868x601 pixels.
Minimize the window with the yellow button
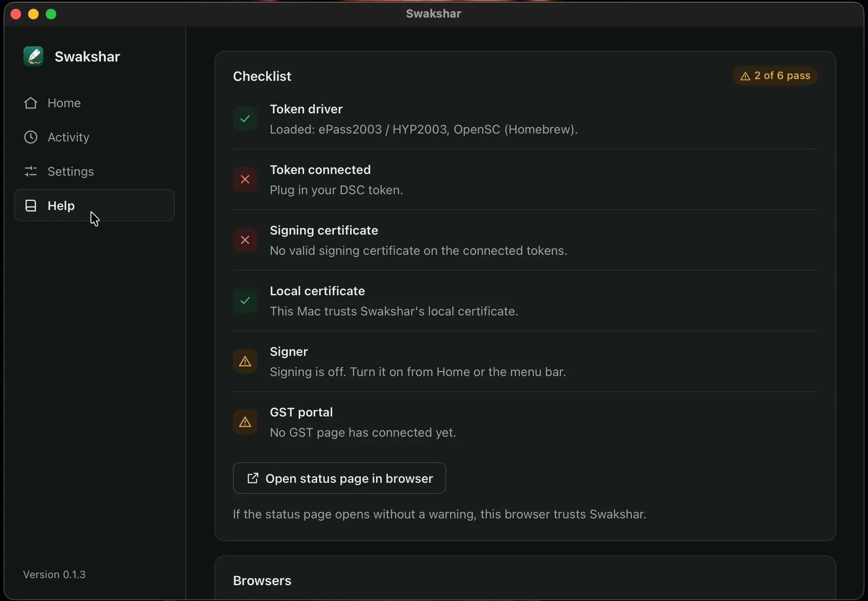[33, 14]
